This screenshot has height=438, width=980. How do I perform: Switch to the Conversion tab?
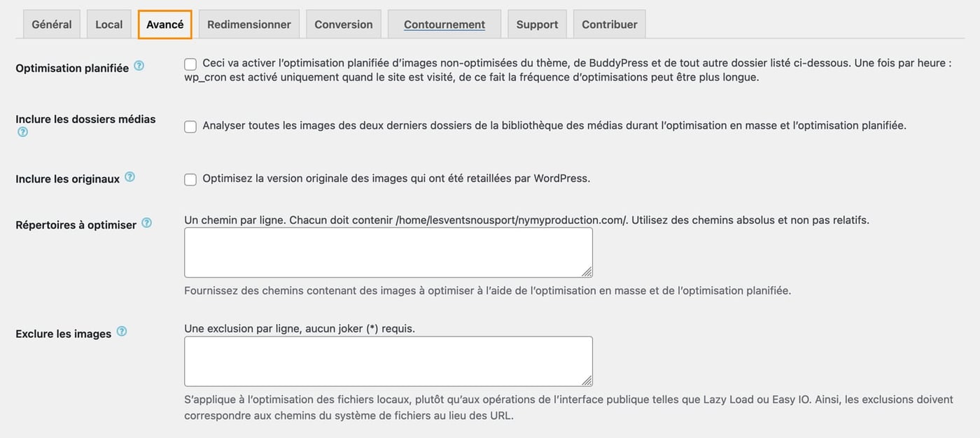(x=343, y=24)
